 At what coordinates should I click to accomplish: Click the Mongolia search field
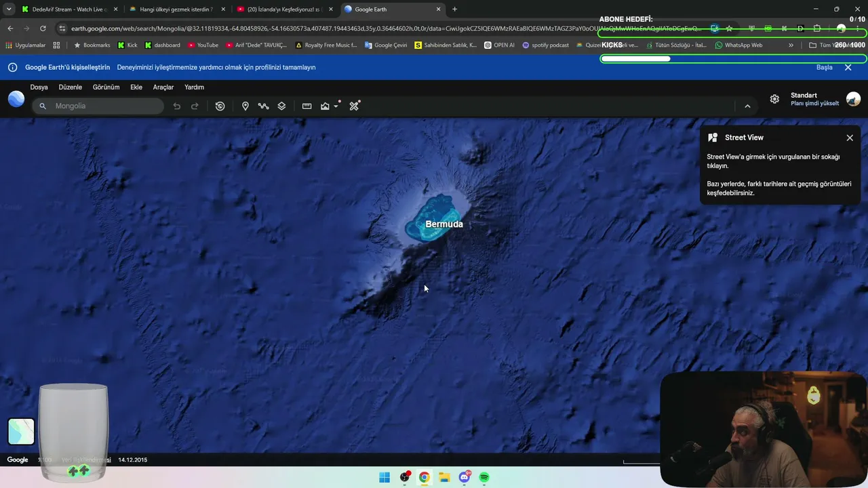point(98,106)
